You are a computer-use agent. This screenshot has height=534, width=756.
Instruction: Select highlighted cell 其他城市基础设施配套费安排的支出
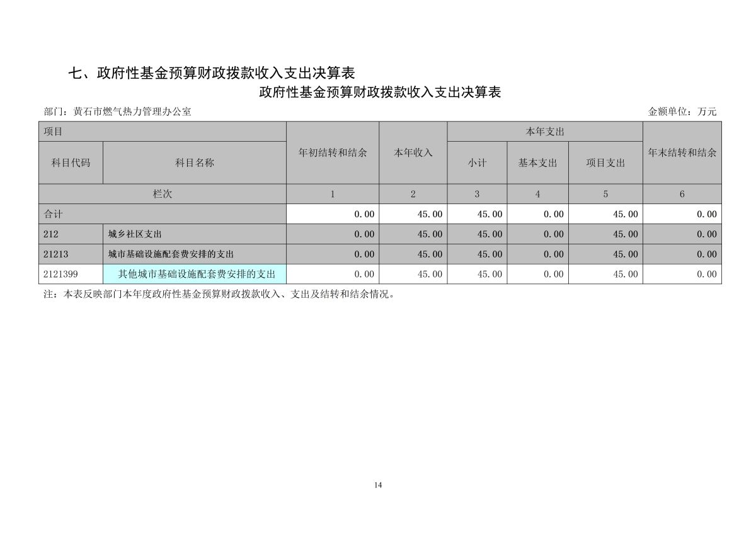[195, 274]
